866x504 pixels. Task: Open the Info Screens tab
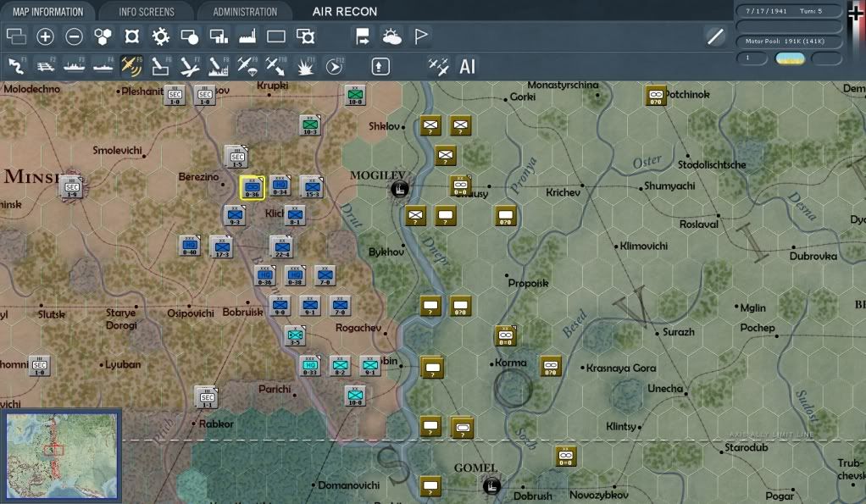(x=147, y=12)
